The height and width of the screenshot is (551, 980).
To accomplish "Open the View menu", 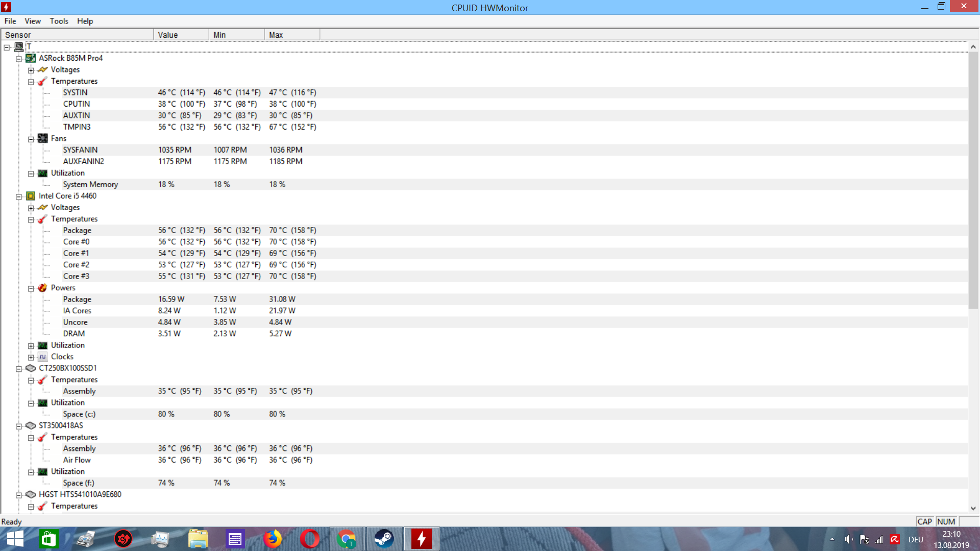I will 33,21.
